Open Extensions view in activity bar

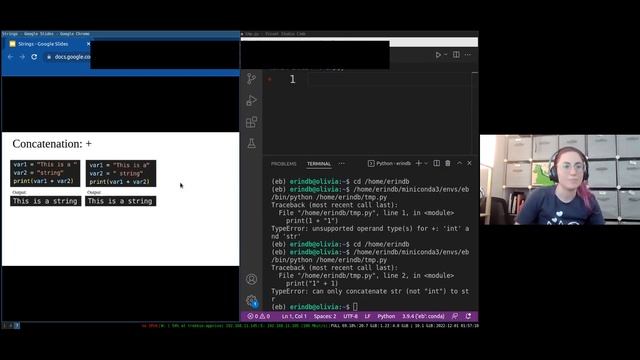pos(251,122)
